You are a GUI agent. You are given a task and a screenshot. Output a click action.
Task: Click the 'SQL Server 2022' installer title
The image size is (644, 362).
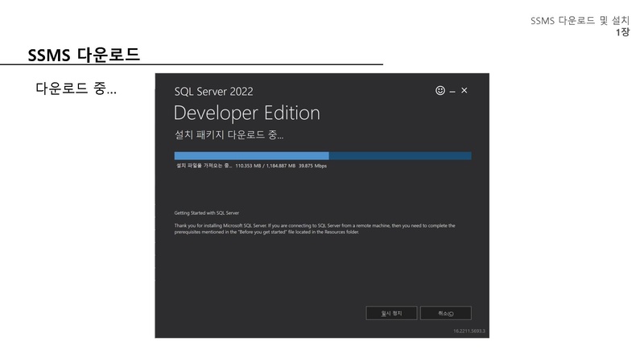tap(213, 92)
